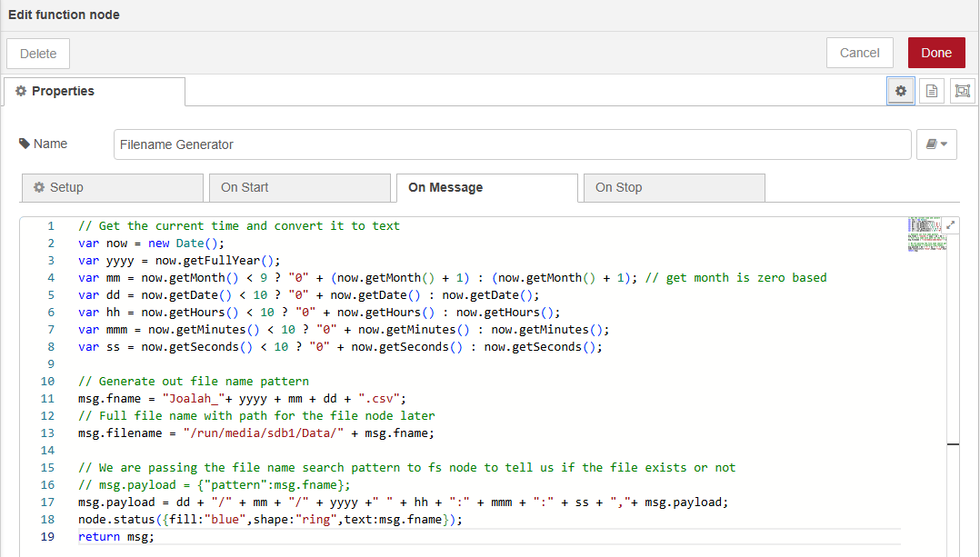Click the gear icon on Setup tab
The image size is (980, 557).
(39, 187)
